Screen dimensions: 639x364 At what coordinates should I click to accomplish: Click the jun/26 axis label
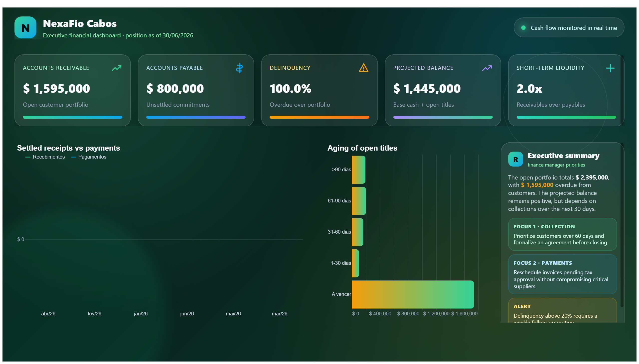(187, 314)
